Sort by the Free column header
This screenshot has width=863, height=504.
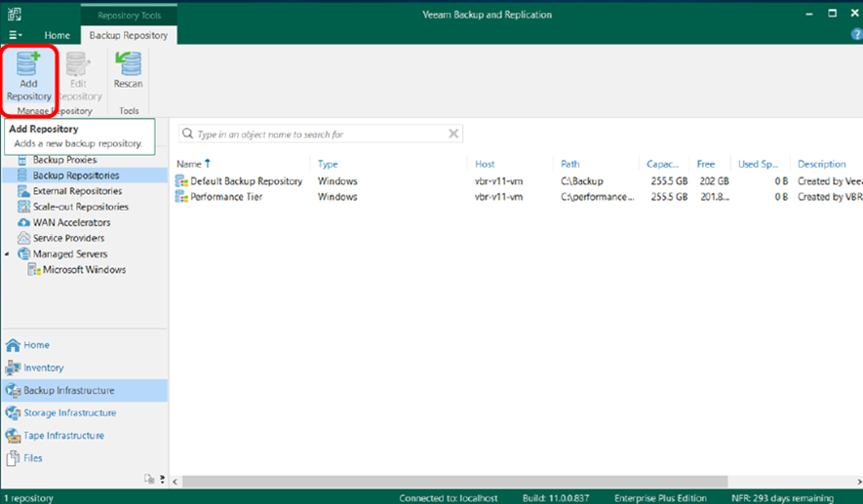[706, 164]
